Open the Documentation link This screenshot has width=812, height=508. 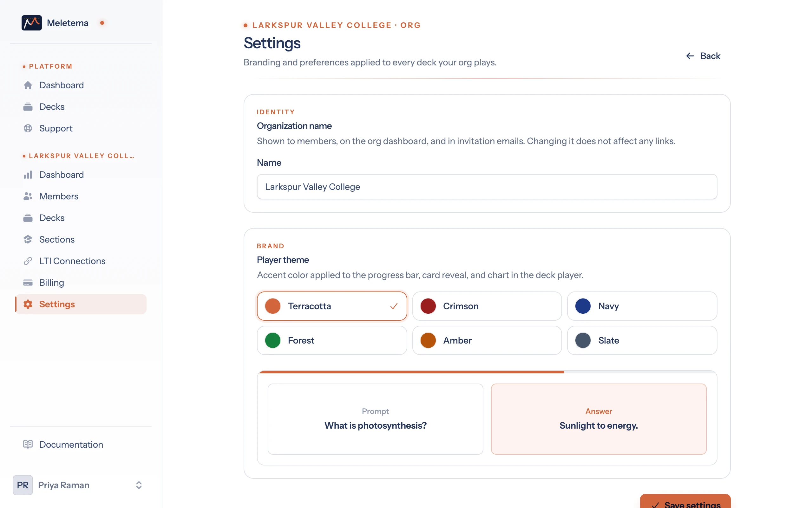coord(81,444)
